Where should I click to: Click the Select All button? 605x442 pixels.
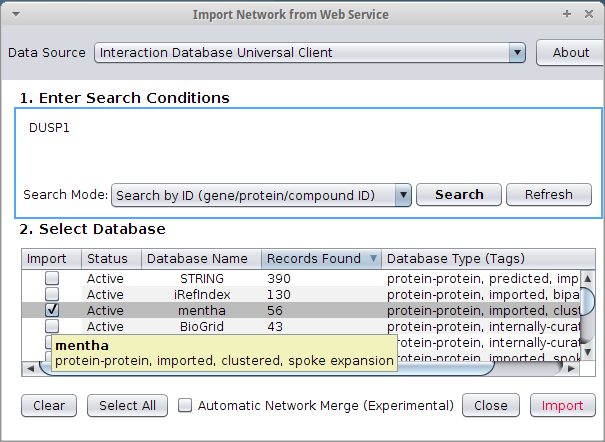(127, 405)
